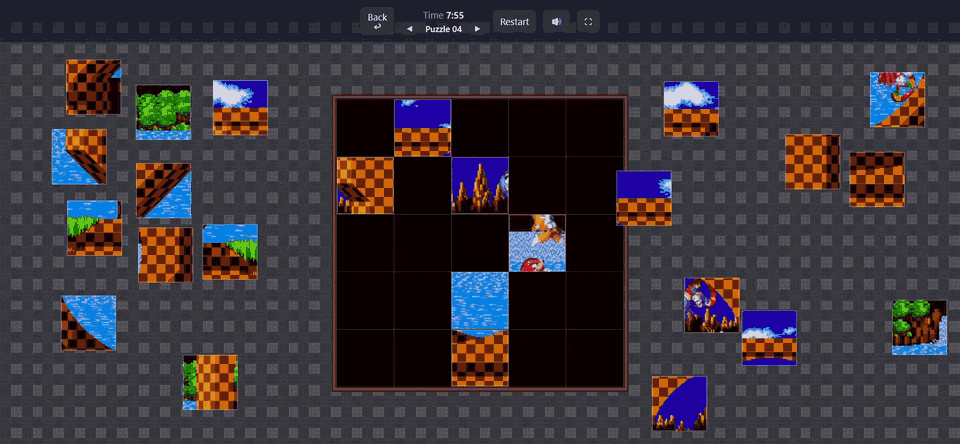Select the Knuckles gliding puzzle piece
Viewport: 960px width, 444px height.
898,100
